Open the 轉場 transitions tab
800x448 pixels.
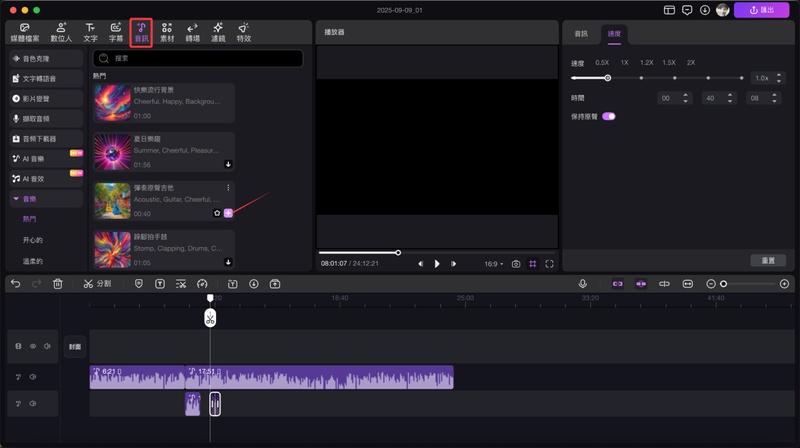pyautogui.click(x=192, y=32)
